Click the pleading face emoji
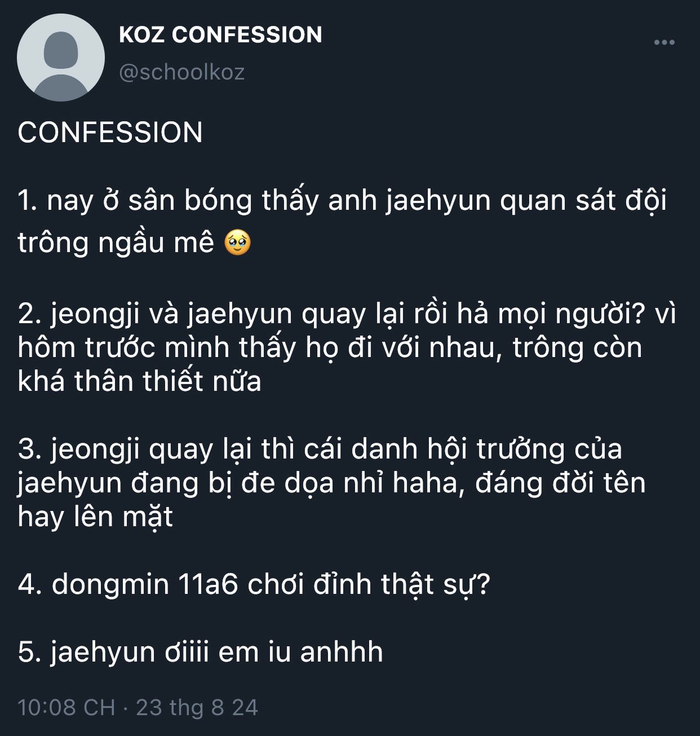 [x=237, y=243]
